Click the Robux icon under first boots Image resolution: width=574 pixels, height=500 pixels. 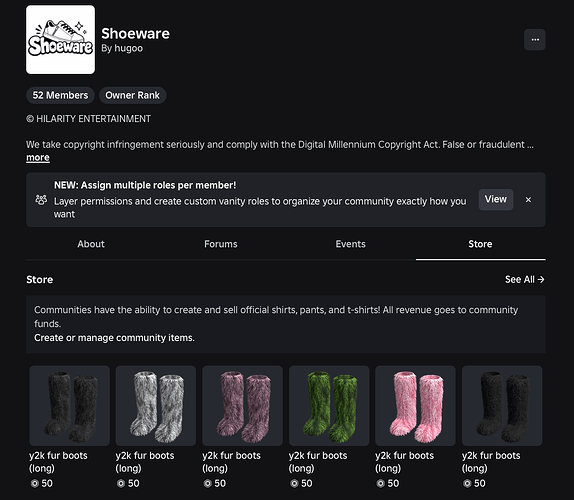tap(35, 484)
